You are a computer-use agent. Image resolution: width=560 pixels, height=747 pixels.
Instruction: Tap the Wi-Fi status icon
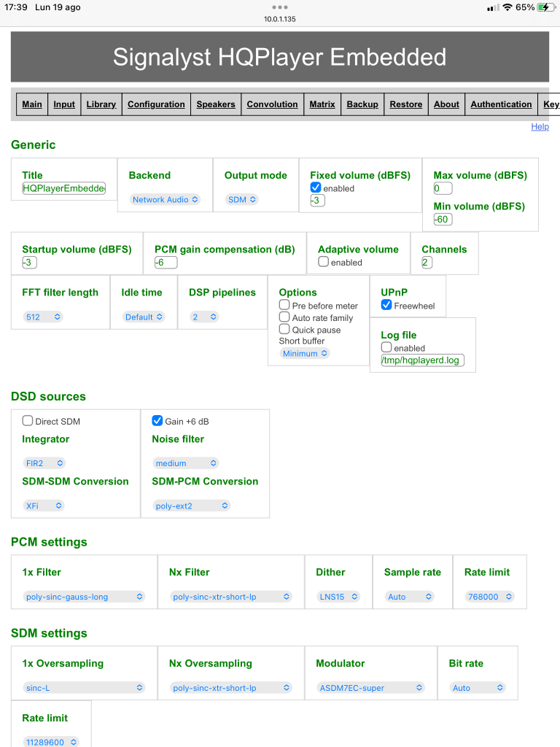507,7
